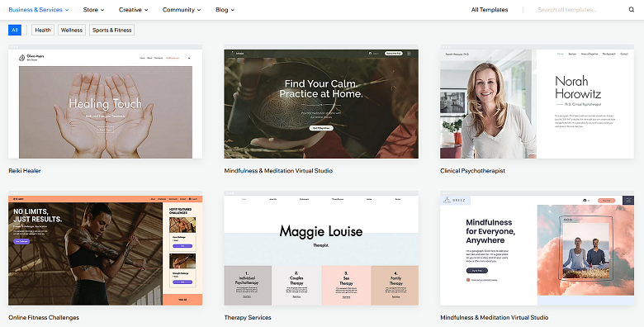
Task: Open the Norah Horowitz template preview
Action: pos(537,102)
